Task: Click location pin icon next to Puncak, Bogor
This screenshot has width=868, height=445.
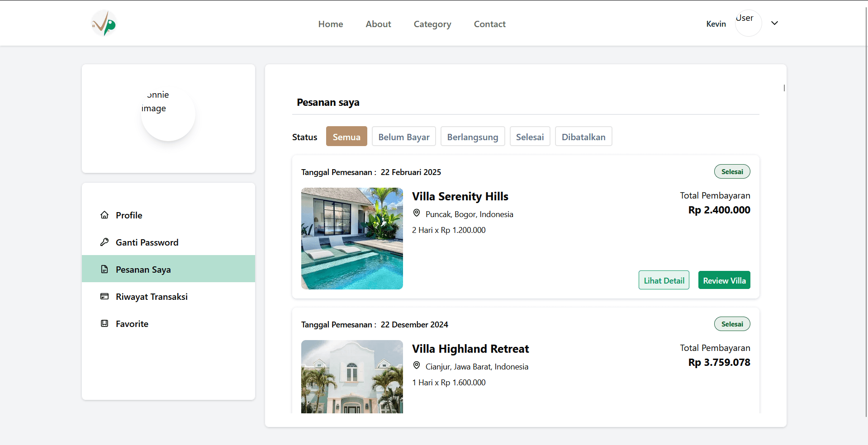Action: click(417, 213)
